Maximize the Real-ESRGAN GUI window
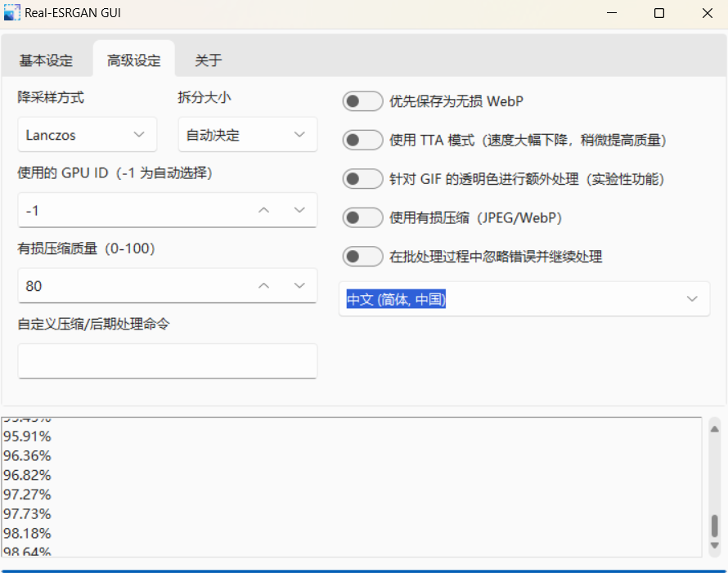Viewport: 728px width, 573px height. click(x=659, y=14)
